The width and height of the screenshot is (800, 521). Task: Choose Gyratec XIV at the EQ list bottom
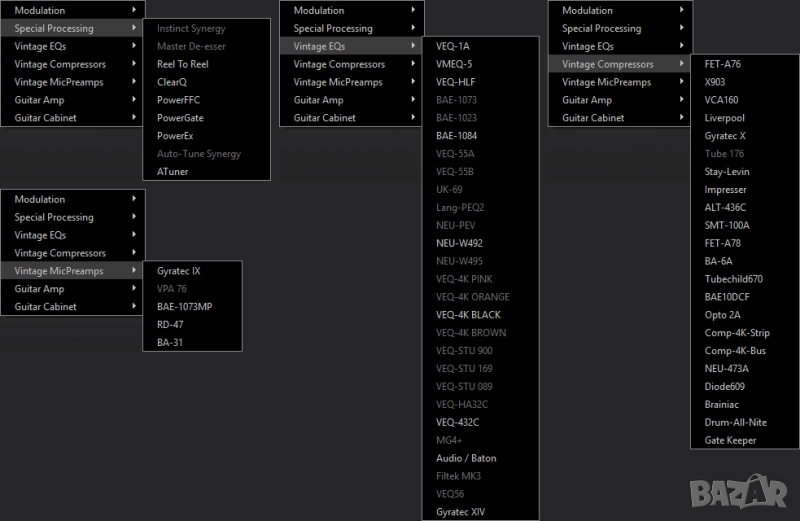[461, 512]
